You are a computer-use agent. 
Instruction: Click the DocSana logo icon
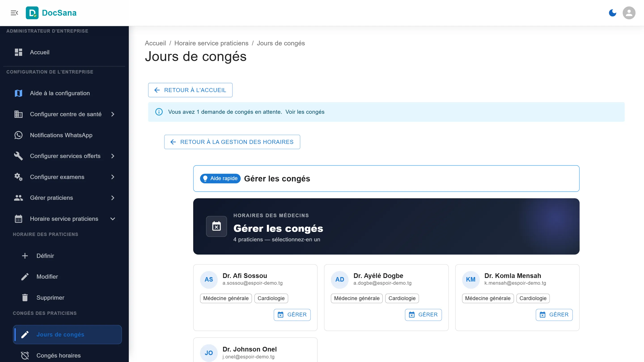32,13
